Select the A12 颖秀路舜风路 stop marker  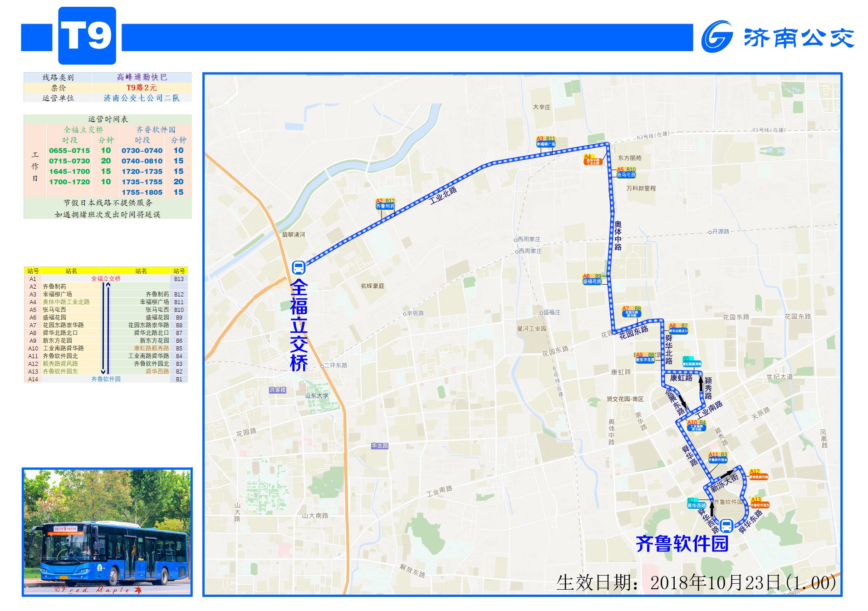[759, 474]
